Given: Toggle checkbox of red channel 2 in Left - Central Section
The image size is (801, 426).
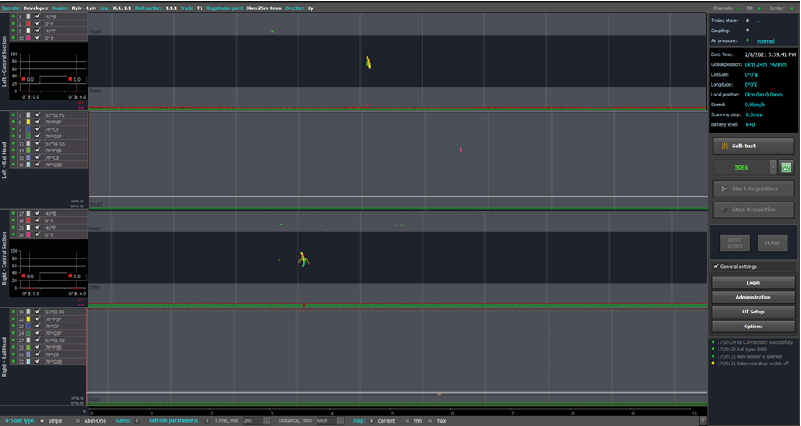Looking at the screenshot, I should tap(38, 24).
